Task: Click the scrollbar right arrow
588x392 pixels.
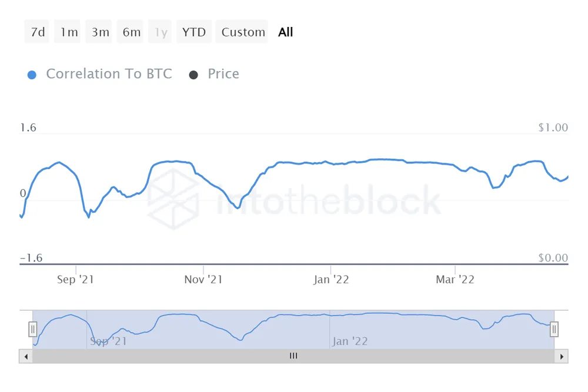Action: pyautogui.click(x=562, y=356)
